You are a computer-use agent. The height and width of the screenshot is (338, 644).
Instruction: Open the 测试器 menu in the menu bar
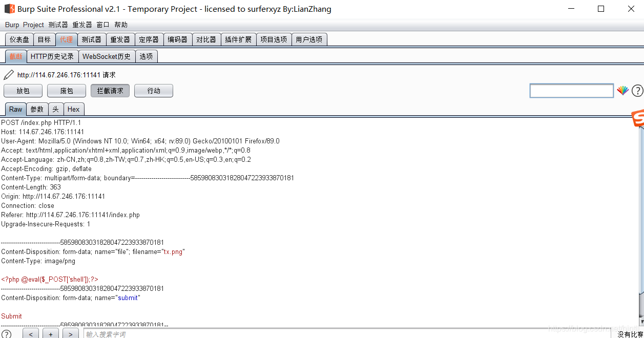pyautogui.click(x=58, y=25)
